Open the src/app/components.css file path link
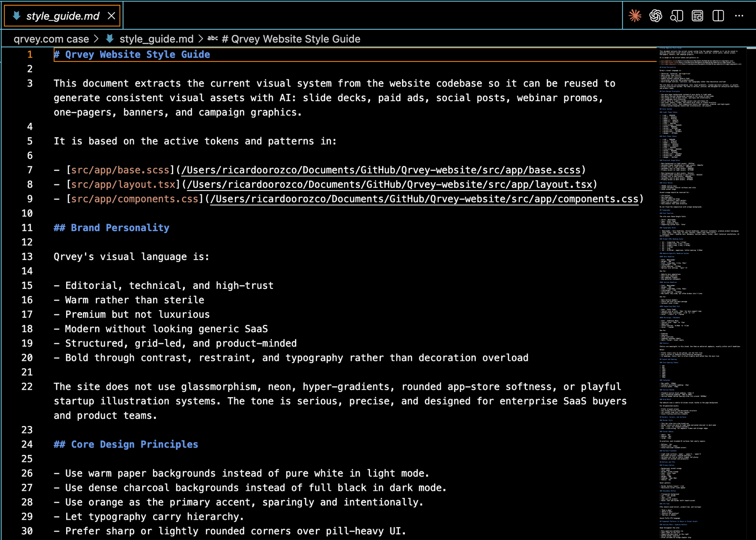The image size is (756, 540). (x=424, y=199)
